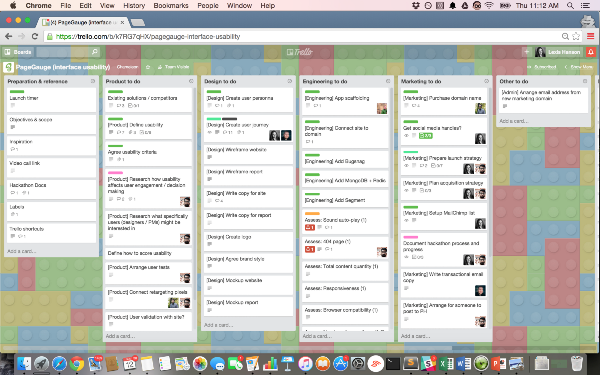
Task: Open Engineering to do list menu icon
Action: pos(388,81)
